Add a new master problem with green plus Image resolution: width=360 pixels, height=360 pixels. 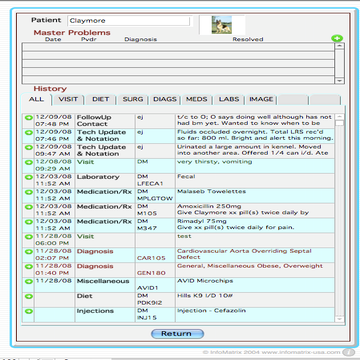(337, 38)
